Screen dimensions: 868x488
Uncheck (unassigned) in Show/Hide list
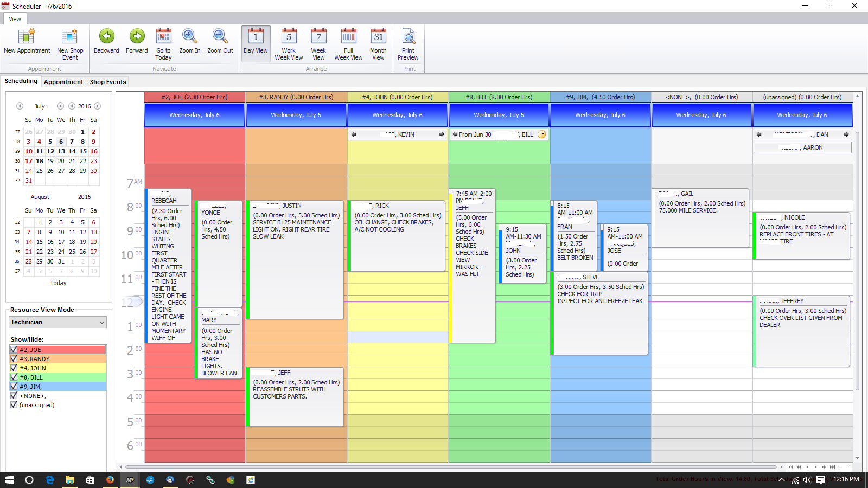14,405
